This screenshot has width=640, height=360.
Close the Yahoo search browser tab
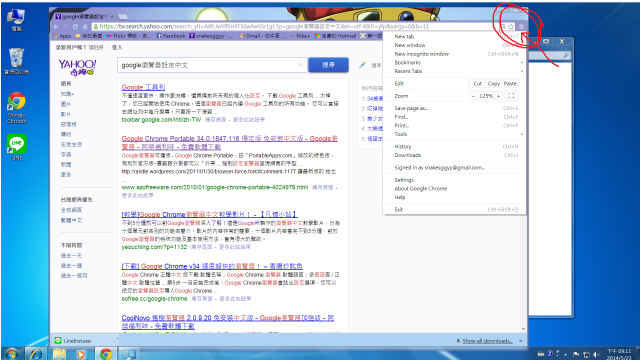click(x=112, y=16)
